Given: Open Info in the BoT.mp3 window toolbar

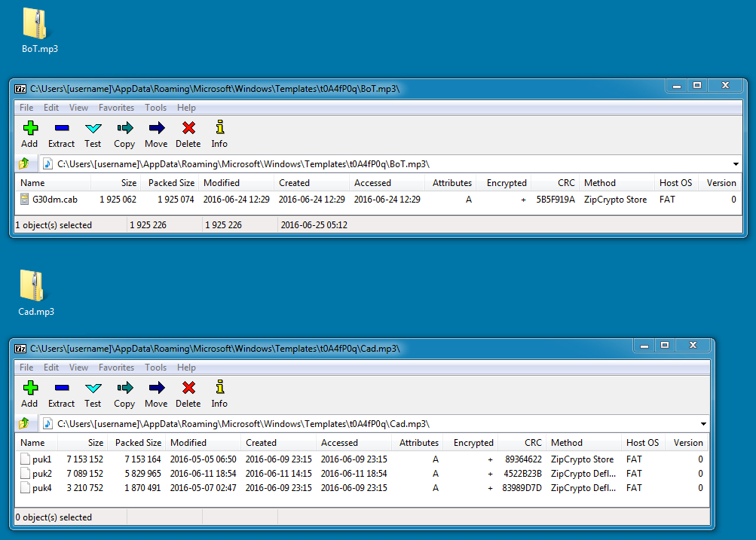Looking at the screenshot, I should [x=219, y=134].
